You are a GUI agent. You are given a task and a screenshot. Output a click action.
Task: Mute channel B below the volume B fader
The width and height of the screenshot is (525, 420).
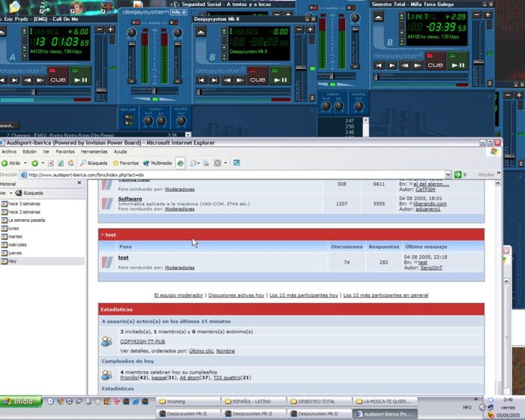click(x=178, y=81)
